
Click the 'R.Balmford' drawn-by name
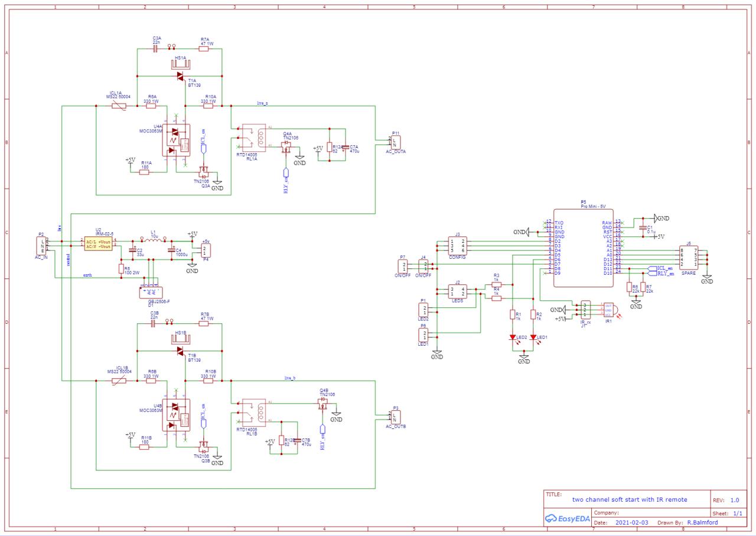(x=702, y=523)
